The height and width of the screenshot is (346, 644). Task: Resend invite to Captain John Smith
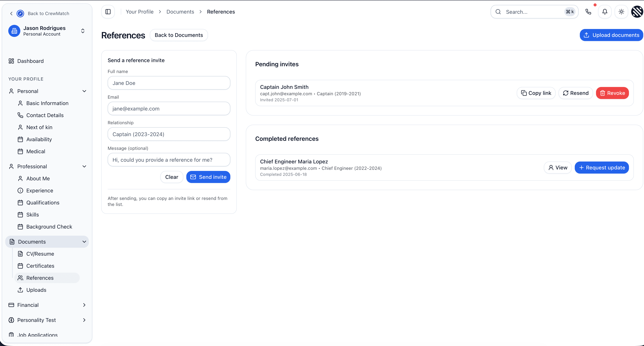pos(575,93)
